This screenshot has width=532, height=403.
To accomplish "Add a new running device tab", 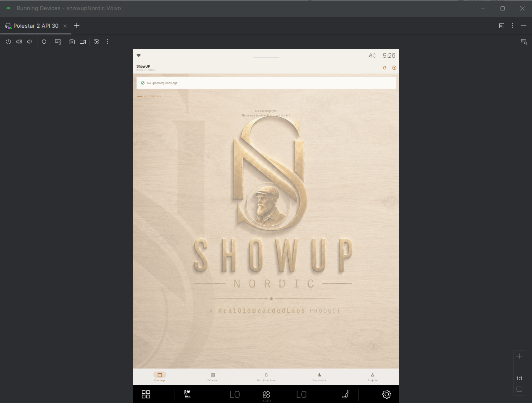I will pos(76,26).
